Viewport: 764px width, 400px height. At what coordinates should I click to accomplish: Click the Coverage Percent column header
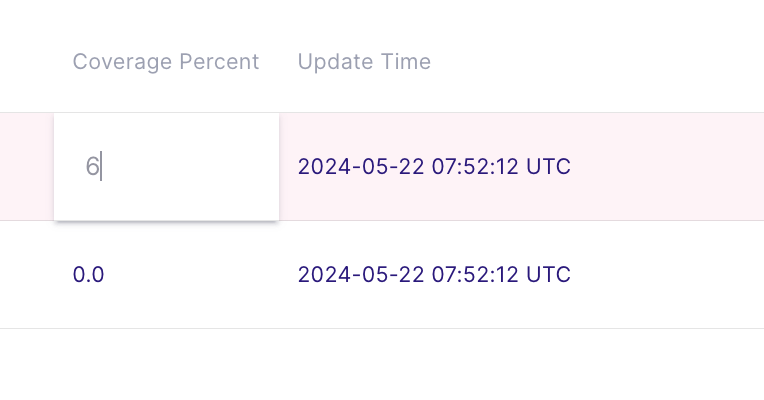[165, 62]
